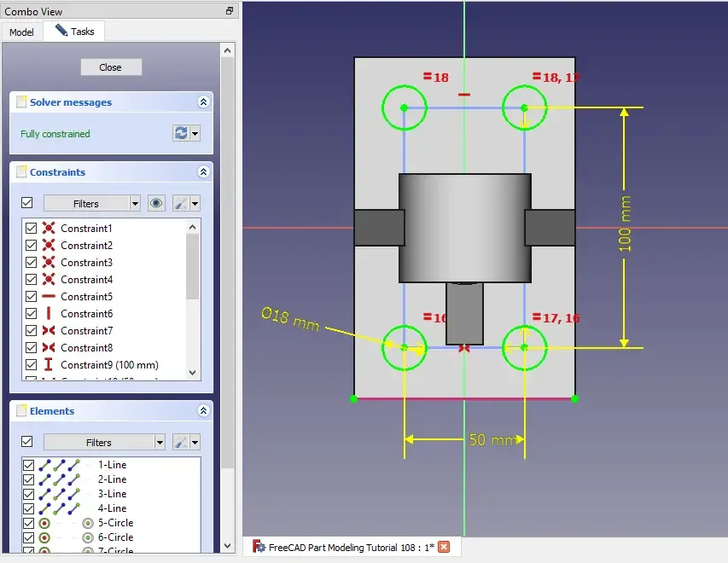Click the Constraints Filters button
This screenshot has width=728, height=563.
[86, 203]
